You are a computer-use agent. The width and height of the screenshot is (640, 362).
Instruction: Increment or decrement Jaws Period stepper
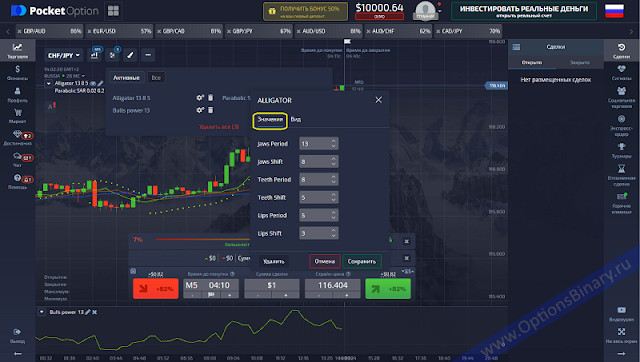tap(333, 144)
